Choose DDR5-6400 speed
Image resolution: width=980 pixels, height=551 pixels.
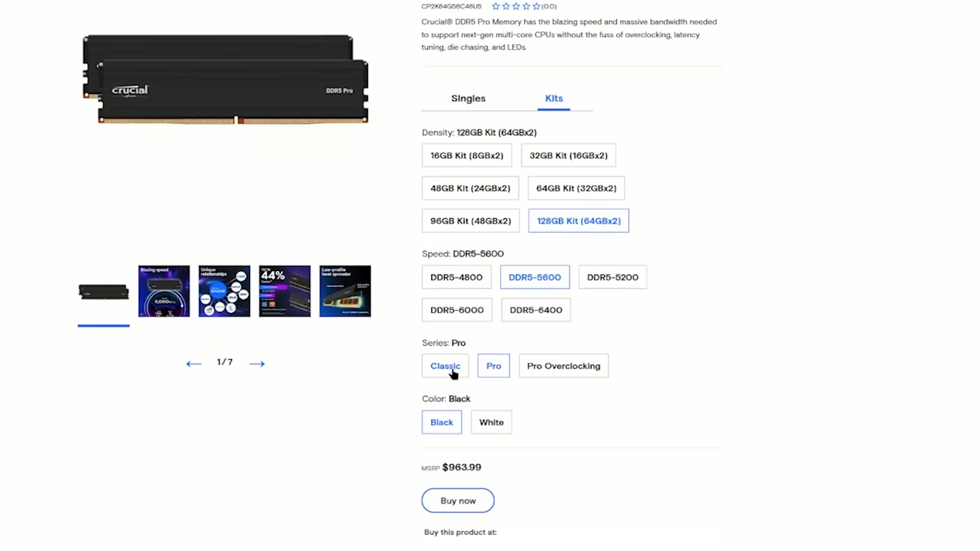pyautogui.click(x=536, y=310)
